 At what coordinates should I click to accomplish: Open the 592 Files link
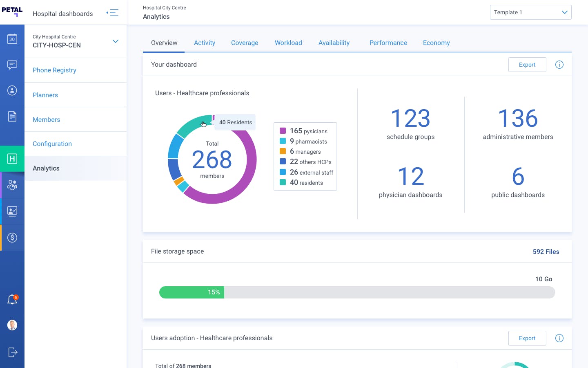(x=546, y=252)
